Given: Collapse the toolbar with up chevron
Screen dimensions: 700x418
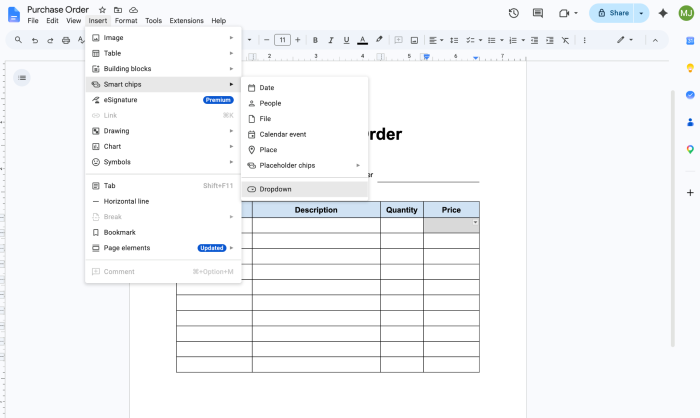Looking at the screenshot, I should [655, 40].
